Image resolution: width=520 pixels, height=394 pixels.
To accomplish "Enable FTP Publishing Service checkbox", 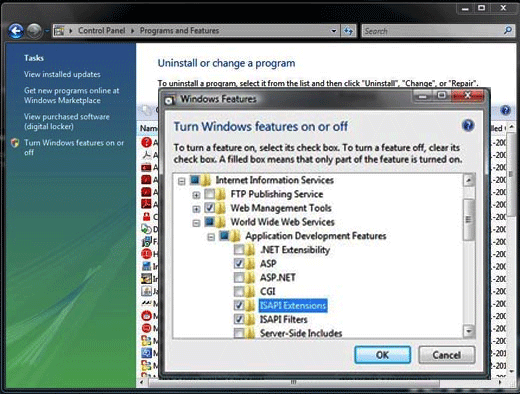I will point(209,194).
